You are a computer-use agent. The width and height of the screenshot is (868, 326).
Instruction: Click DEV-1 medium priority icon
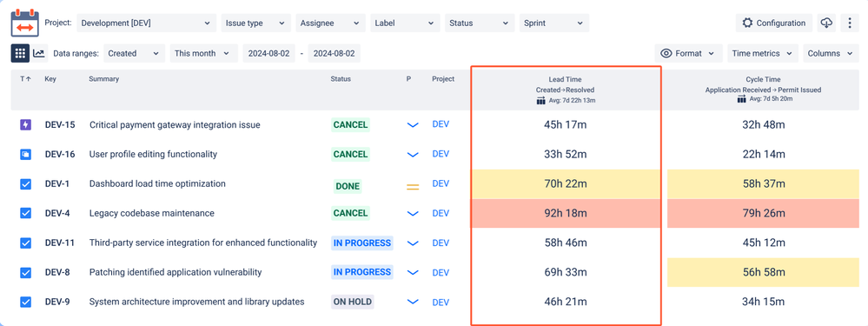pyautogui.click(x=413, y=187)
